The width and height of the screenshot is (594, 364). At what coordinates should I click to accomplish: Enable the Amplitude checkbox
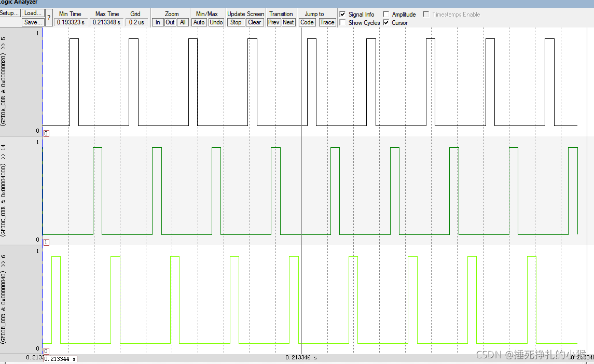386,15
